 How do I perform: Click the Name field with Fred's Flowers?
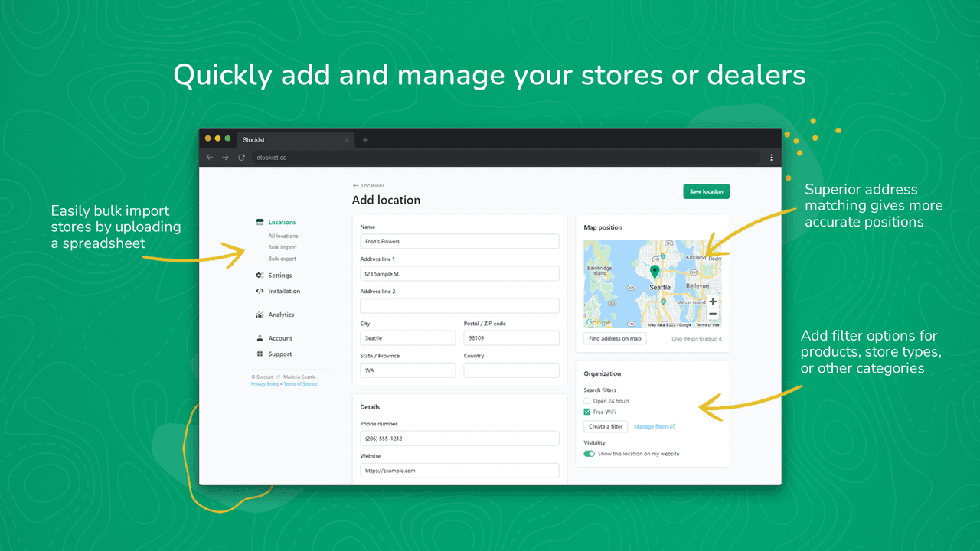pos(459,241)
